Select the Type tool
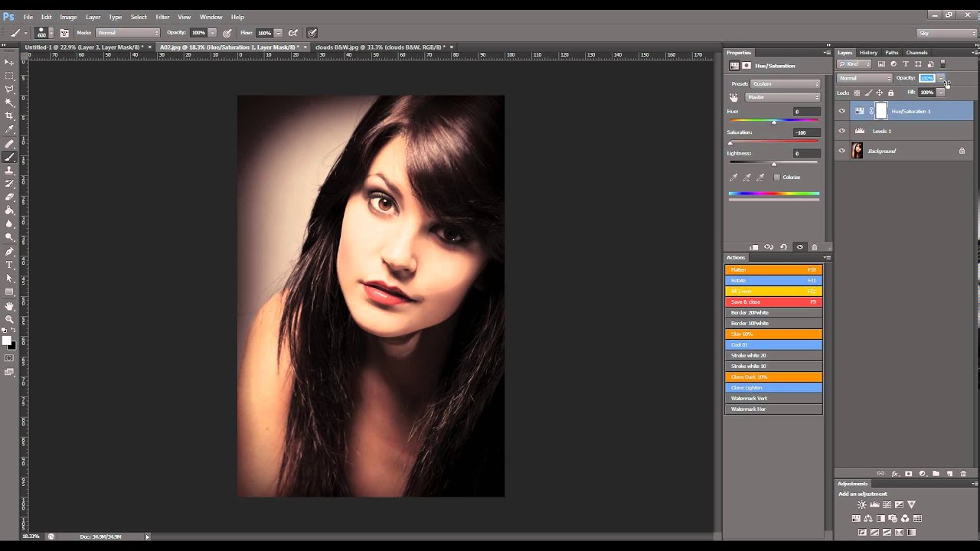 [9, 265]
